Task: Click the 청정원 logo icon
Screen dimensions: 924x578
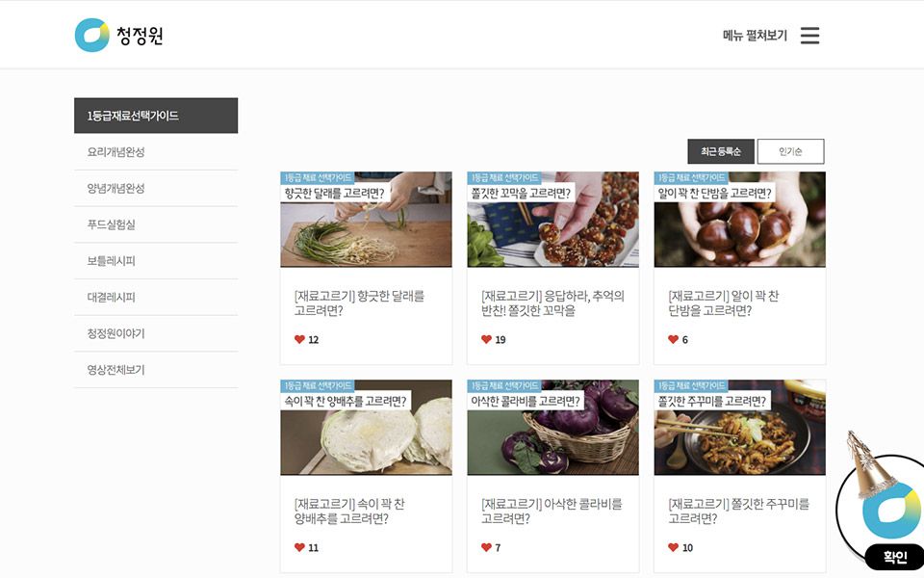Action: pos(92,36)
